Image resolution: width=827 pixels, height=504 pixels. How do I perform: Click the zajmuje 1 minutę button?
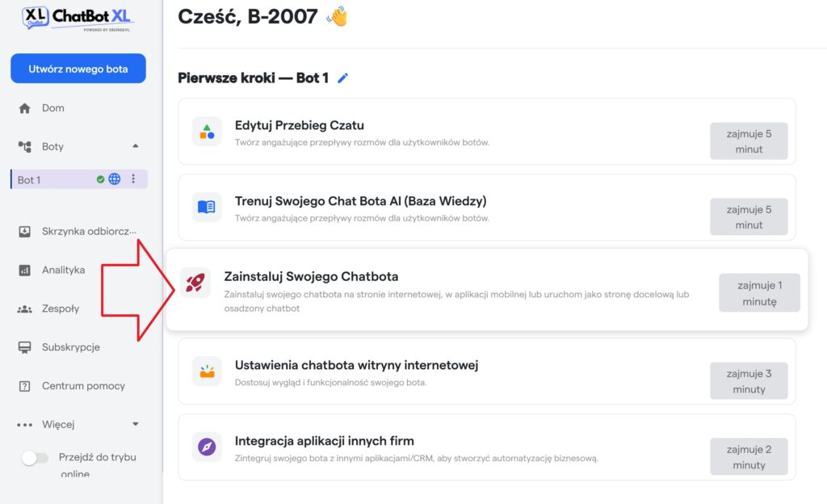click(x=759, y=292)
